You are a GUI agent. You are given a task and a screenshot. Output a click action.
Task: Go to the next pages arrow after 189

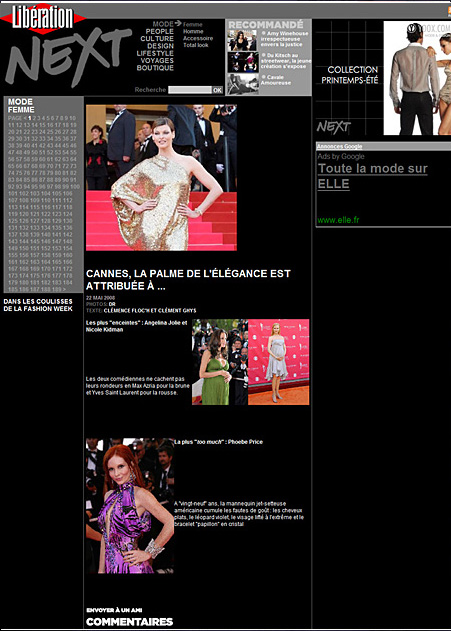coord(64,289)
